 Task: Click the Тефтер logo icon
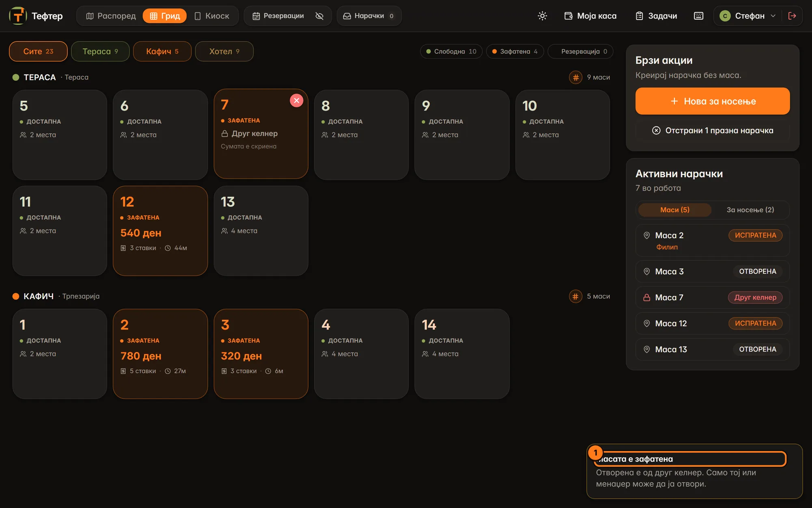(18, 16)
